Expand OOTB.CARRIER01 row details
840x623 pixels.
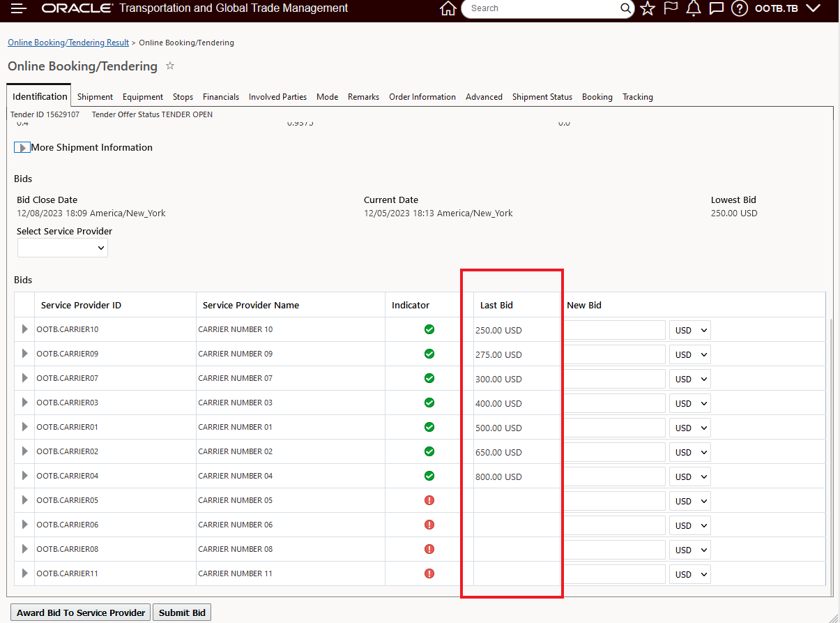coord(25,427)
